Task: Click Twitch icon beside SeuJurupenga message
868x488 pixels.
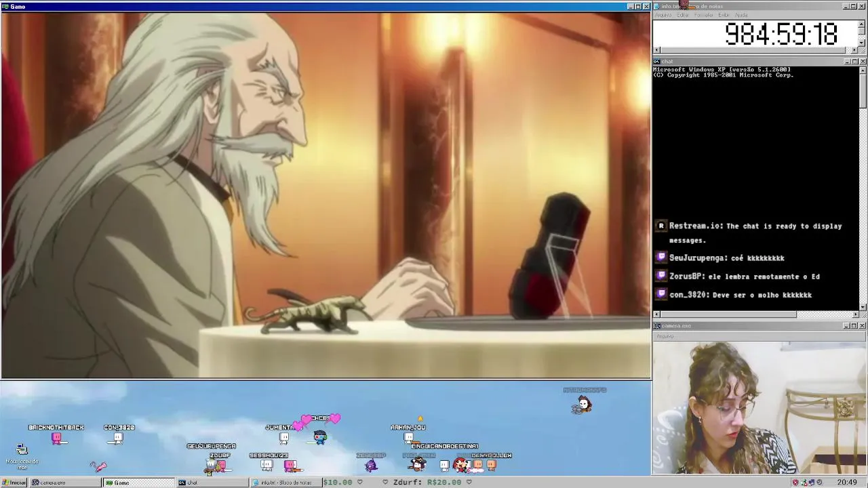Action: (x=661, y=258)
